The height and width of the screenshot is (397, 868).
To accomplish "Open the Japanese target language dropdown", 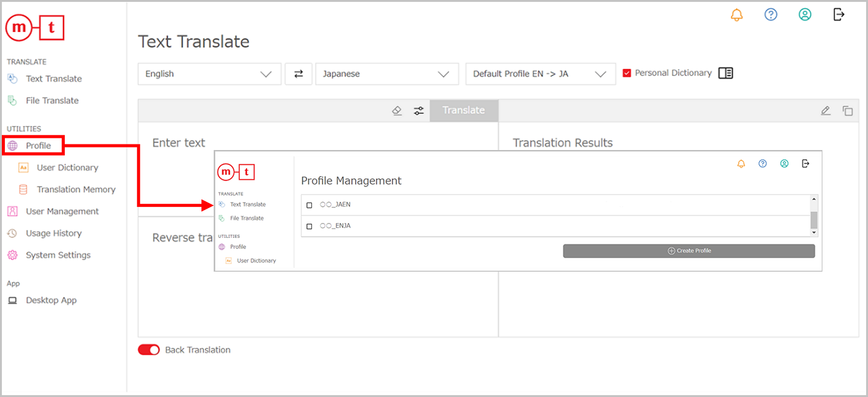I will pos(387,73).
